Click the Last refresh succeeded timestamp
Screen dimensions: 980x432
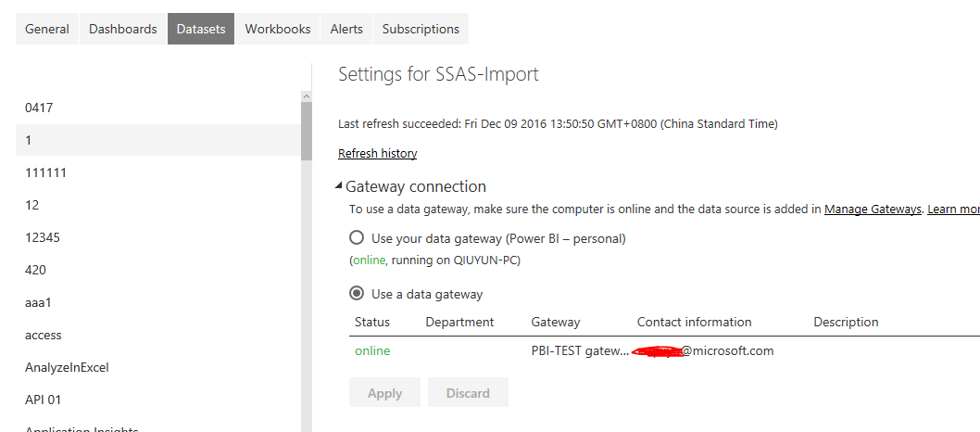click(558, 124)
